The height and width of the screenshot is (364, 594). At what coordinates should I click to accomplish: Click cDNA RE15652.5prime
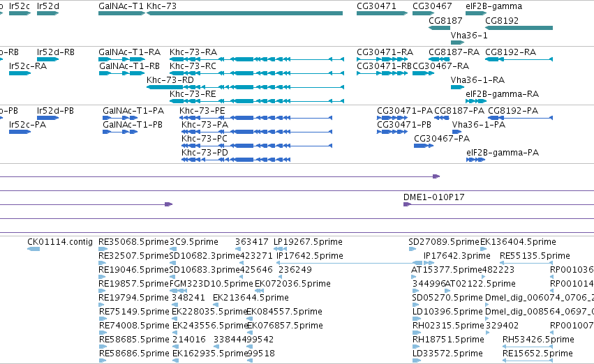[x=527, y=361]
